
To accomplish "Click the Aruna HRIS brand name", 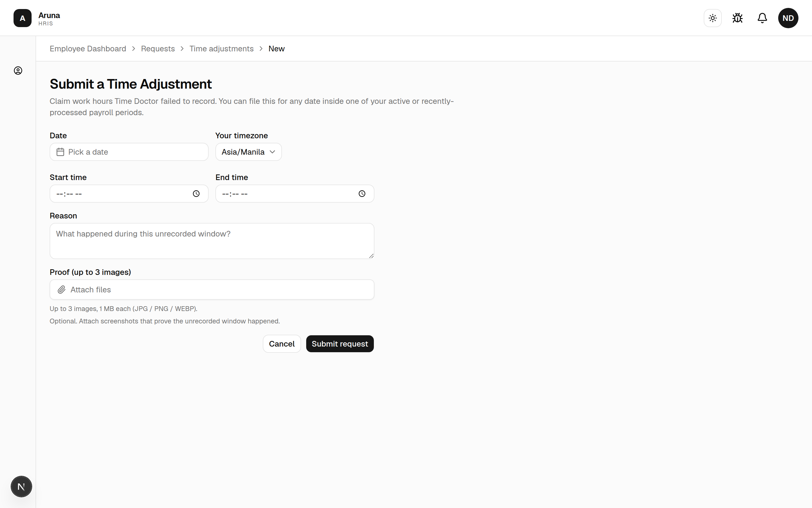I will coord(49,19).
